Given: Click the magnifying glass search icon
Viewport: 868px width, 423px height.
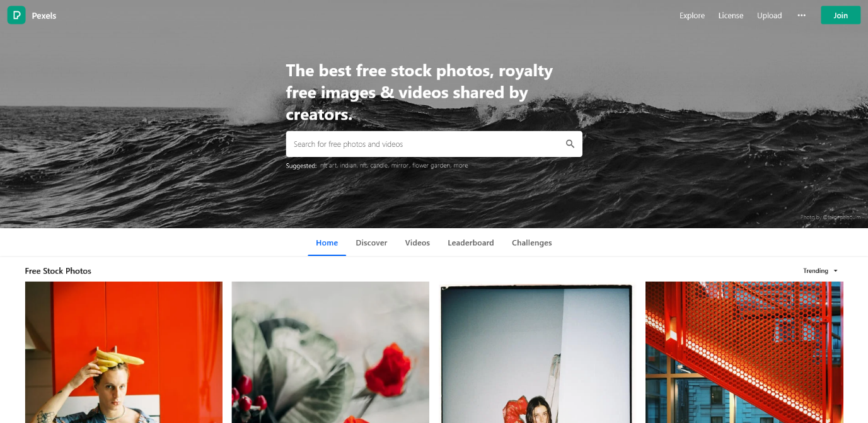Looking at the screenshot, I should (570, 144).
